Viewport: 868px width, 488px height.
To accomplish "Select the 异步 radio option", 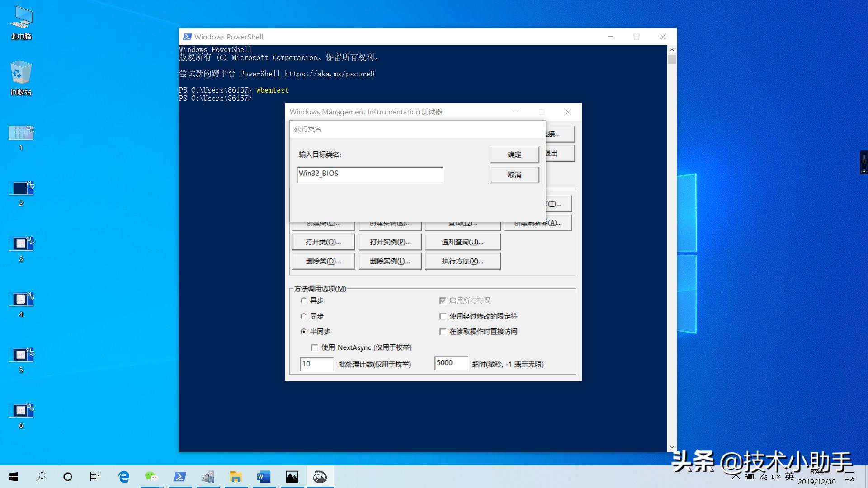I will pyautogui.click(x=304, y=300).
